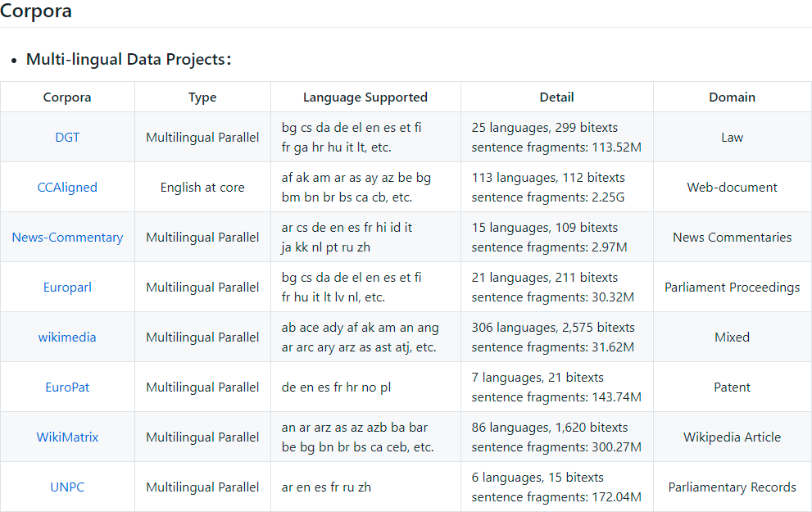Click the Patent domain cell
Viewport: 812px width, 512px height.
733,387
